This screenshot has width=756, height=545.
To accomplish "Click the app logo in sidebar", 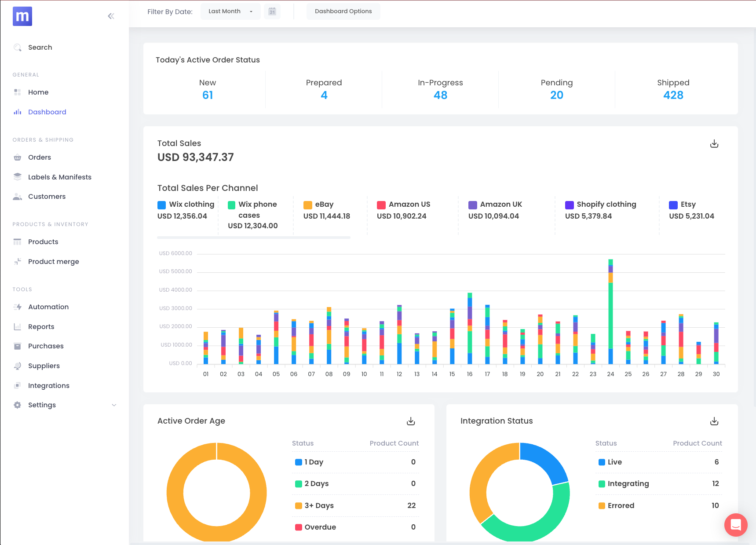I will [x=22, y=16].
